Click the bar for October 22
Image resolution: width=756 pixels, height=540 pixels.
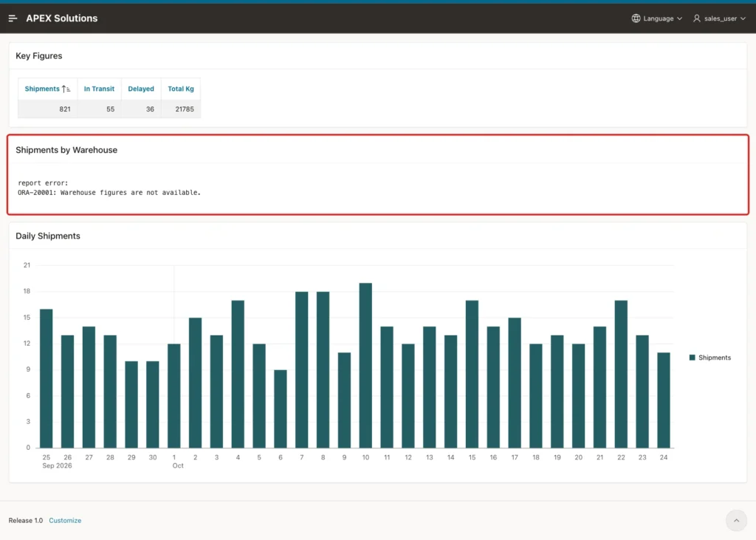point(621,374)
